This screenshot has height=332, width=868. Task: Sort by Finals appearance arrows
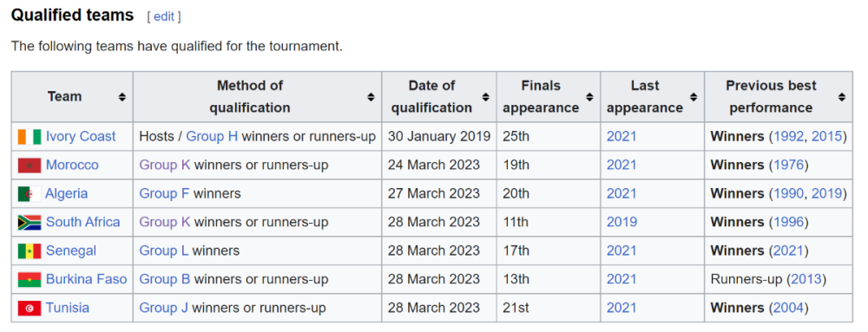[x=589, y=97]
